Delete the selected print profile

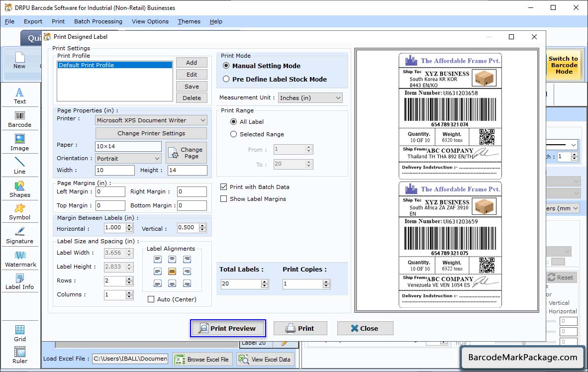192,98
